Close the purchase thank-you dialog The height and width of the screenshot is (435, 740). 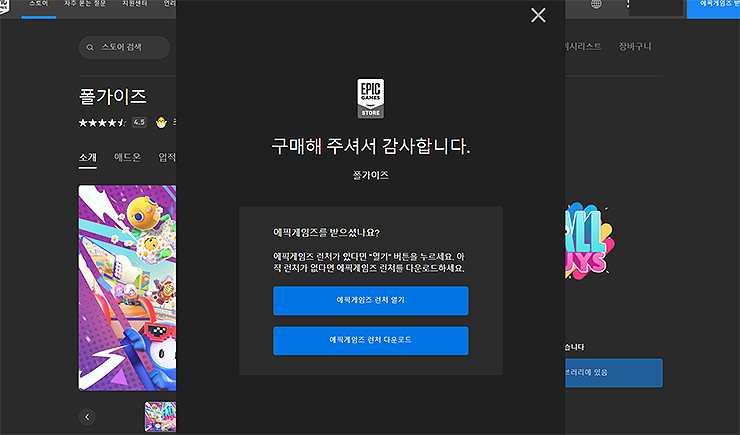538,15
